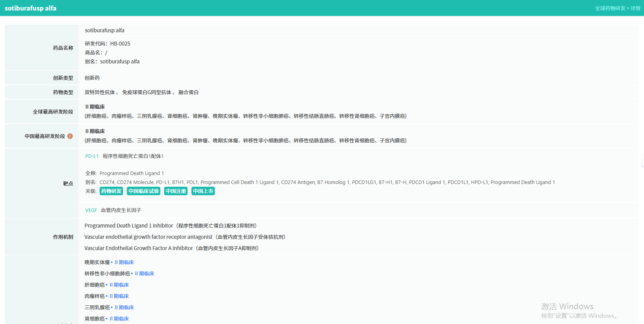Click the 中国最高研发阶段 row label
644x324 pixels.
coord(45,136)
